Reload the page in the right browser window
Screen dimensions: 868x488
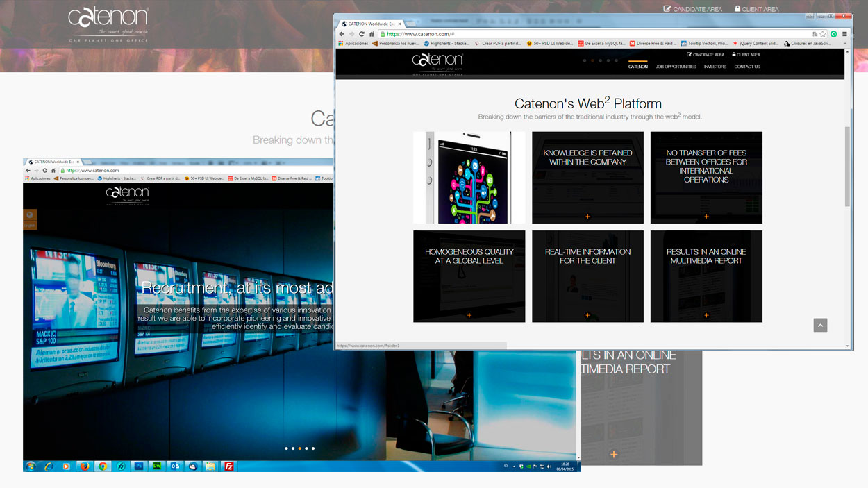361,34
